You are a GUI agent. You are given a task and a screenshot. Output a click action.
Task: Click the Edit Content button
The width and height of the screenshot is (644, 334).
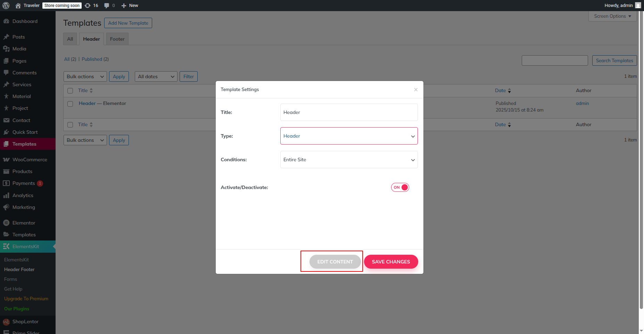pyautogui.click(x=335, y=262)
